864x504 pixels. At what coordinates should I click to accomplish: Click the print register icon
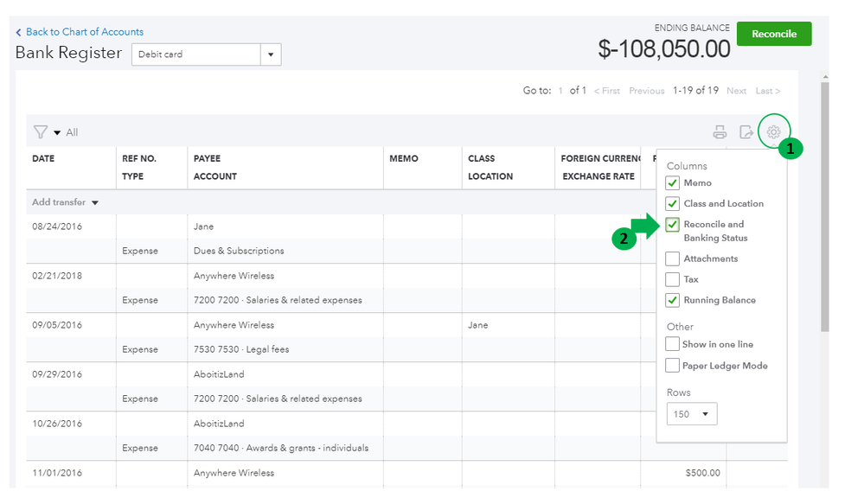pyautogui.click(x=720, y=132)
